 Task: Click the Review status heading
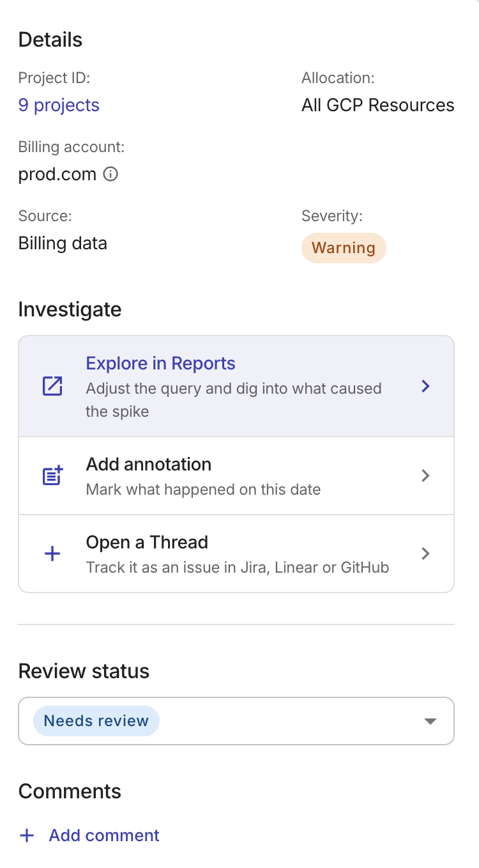(x=84, y=671)
